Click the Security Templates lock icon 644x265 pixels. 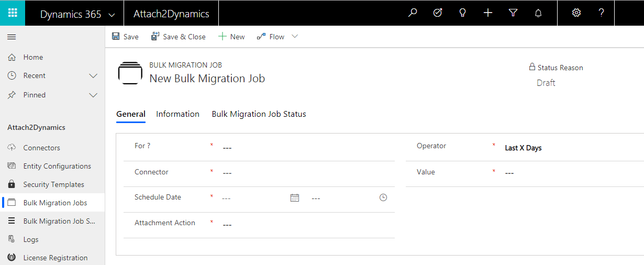click(12, 184)
